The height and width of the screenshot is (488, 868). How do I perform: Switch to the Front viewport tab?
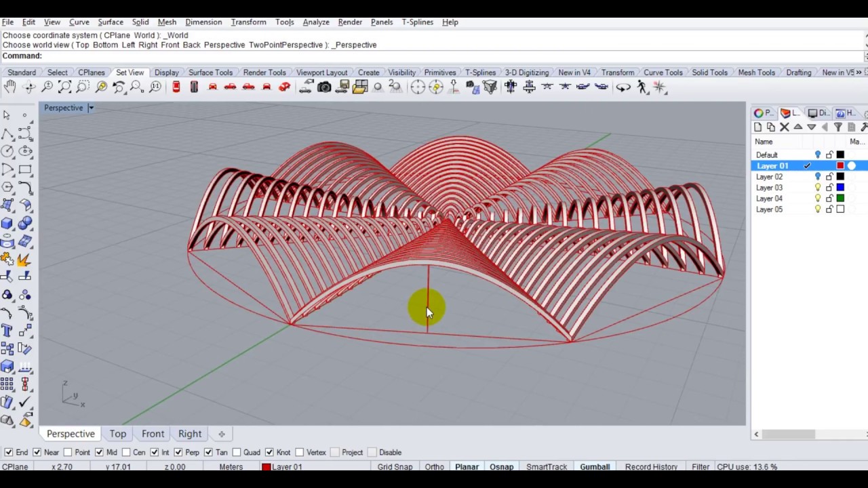click(153, 434)
